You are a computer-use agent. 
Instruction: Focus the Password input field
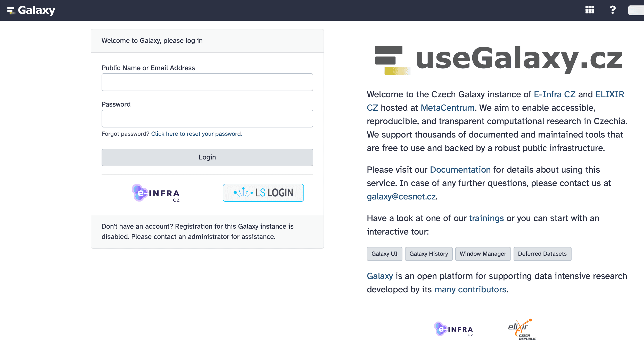(x=207, y=118)
